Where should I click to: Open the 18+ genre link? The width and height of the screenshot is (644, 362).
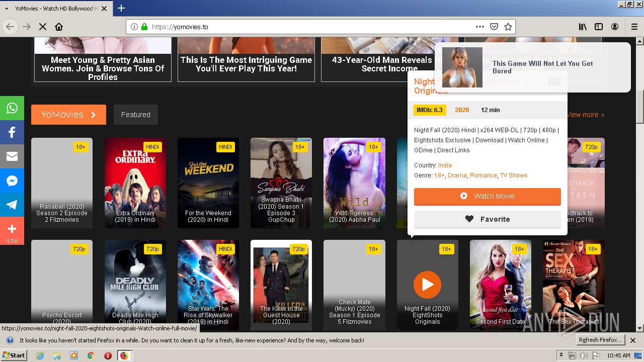point(439,175)
